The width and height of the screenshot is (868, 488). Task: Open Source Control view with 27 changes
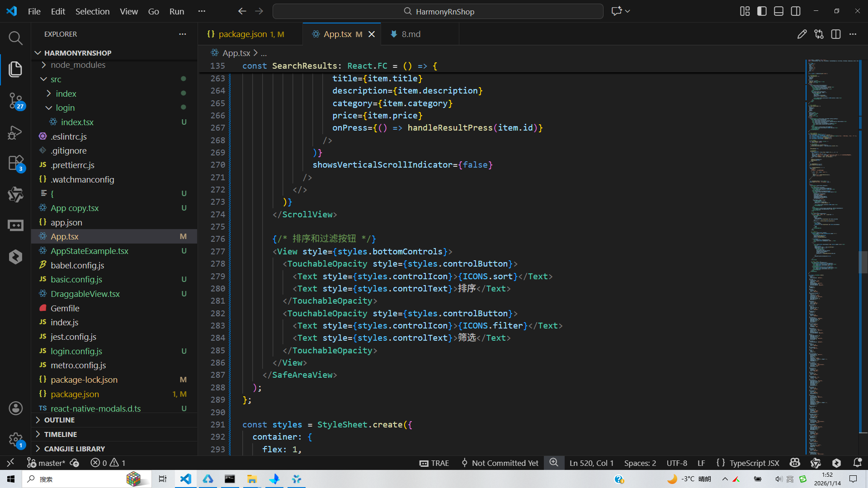tap(15, 100)
